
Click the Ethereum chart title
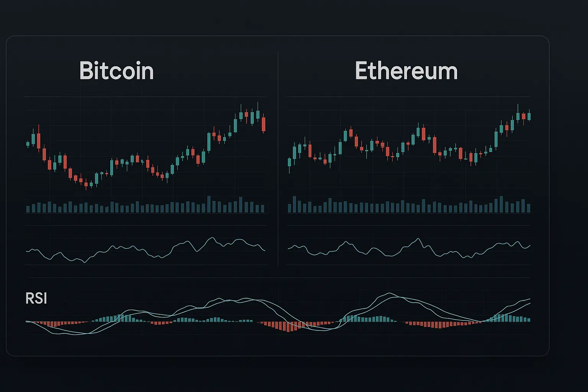(406, 71)
